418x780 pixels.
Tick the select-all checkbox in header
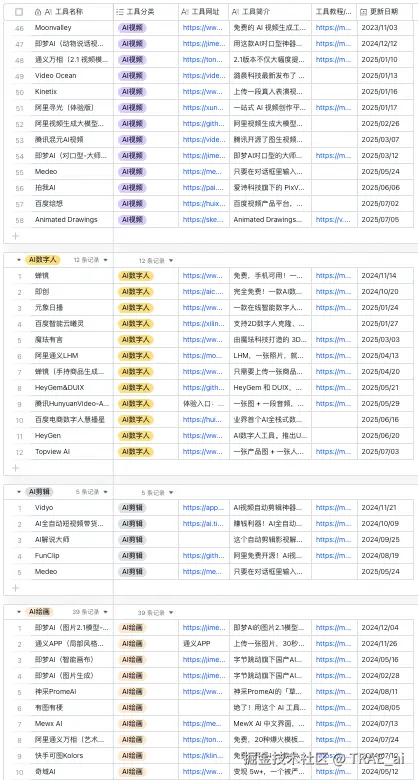pos(19,11)
